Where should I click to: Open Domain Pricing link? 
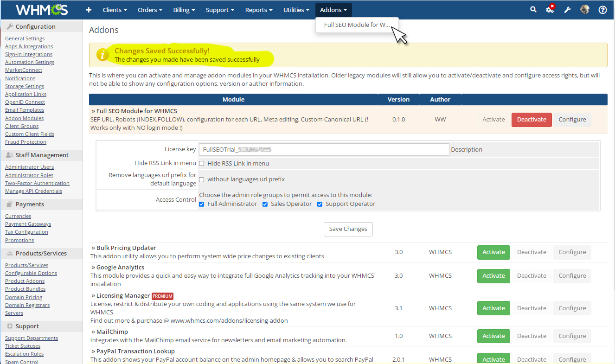(x=24, y=297)
